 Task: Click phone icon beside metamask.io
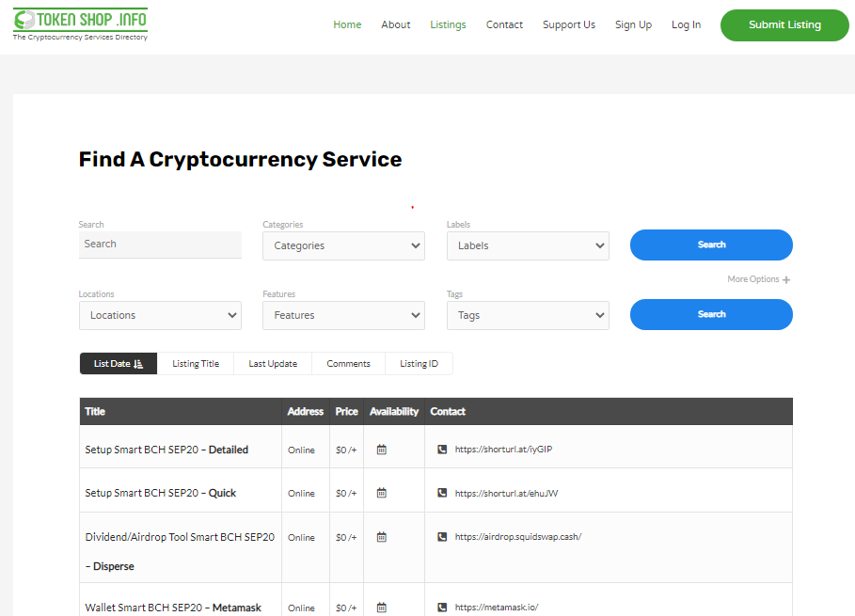442,608
